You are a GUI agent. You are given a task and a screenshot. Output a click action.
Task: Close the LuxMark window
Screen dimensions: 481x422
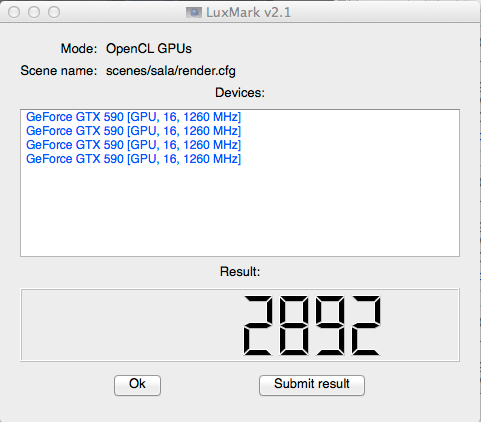pos(14,12)
